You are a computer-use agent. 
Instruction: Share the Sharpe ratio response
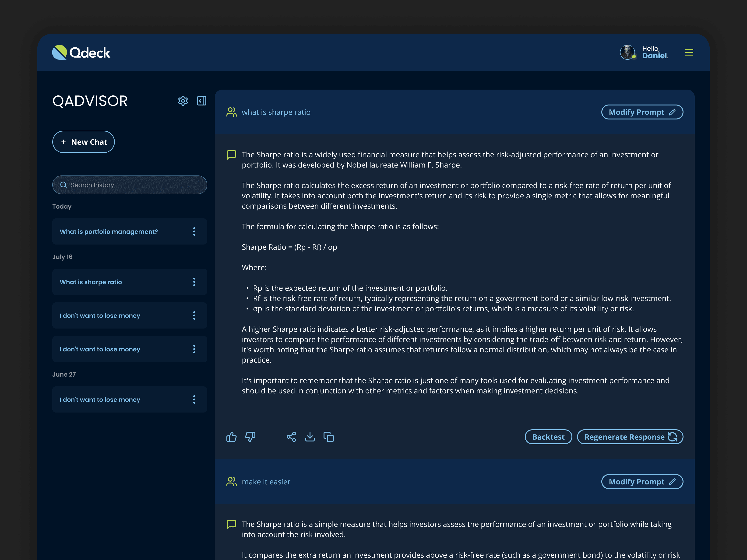pyautogui.click(x=291, y=437)
